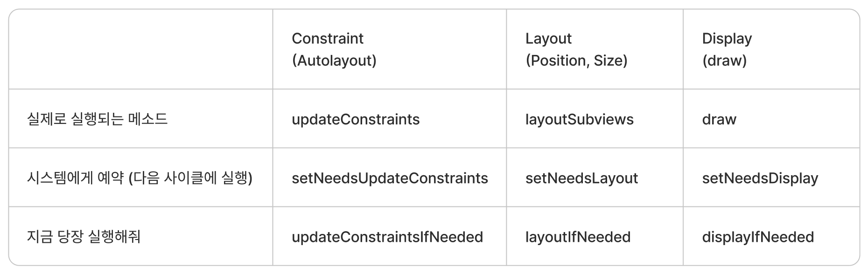
Task: Click the 시스템에게 예약 row label text
Action: coord(76,178)
